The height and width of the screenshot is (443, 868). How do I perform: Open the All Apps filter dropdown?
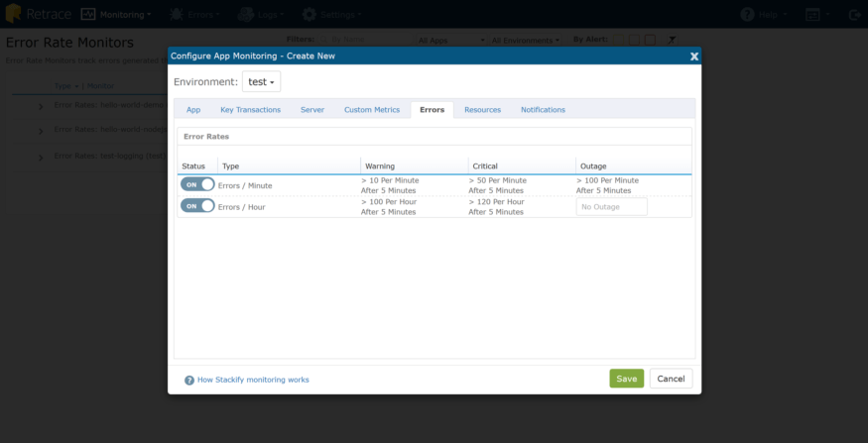click(x=451, y=41)
